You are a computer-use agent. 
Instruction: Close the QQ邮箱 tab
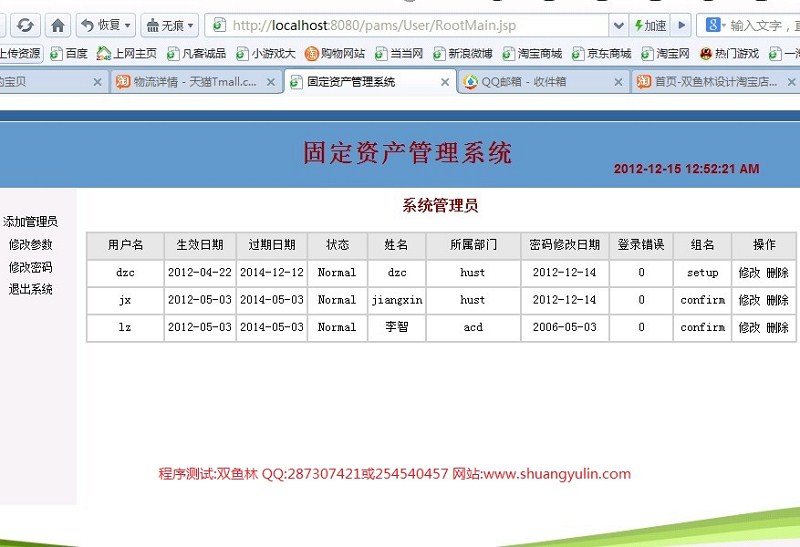coord(618,82)
